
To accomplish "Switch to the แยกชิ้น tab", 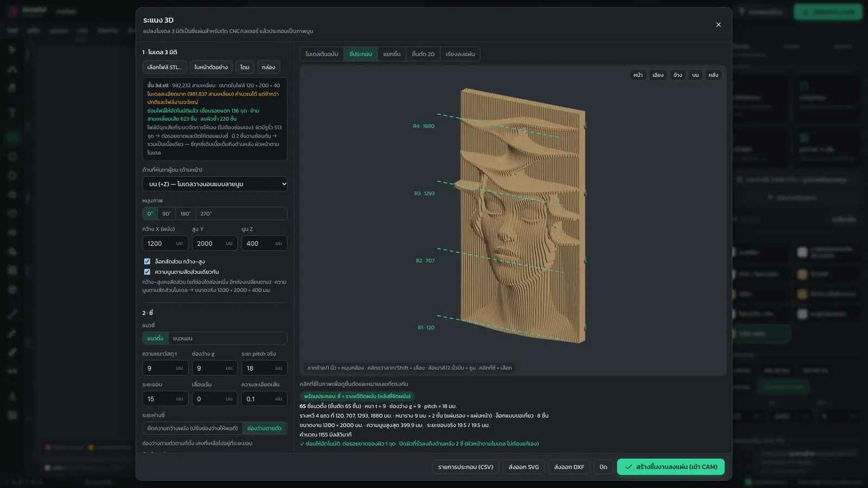I will tap(392, 54).
